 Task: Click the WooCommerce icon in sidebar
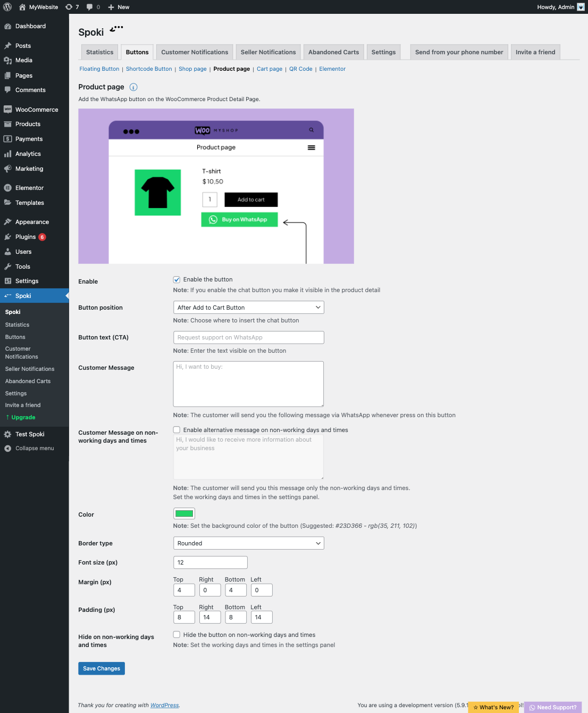tap(8, 110)
